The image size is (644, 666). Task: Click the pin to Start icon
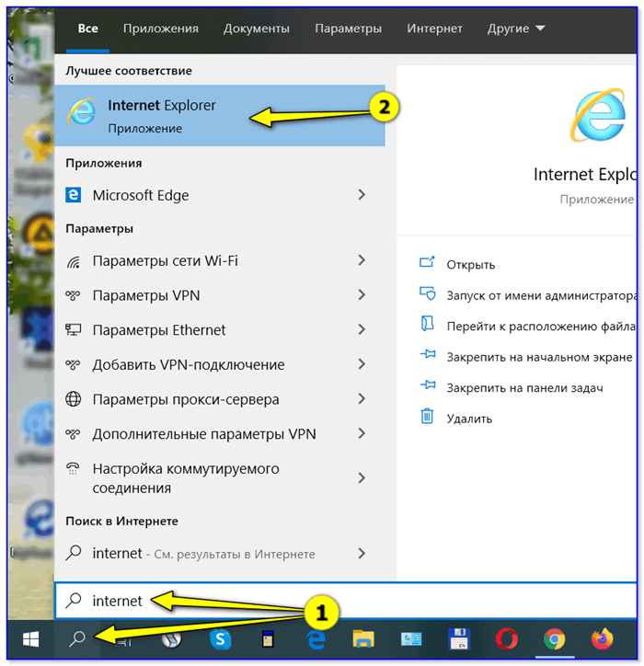[428, 354]
